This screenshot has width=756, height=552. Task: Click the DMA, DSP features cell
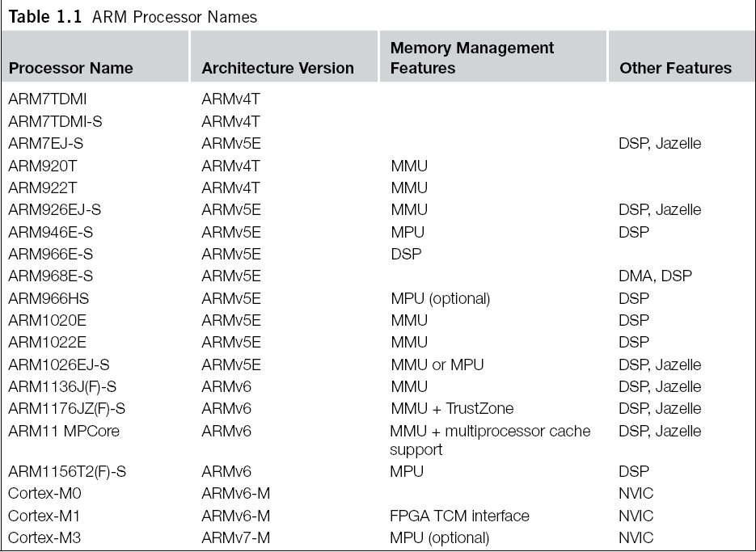click(655, 276)
